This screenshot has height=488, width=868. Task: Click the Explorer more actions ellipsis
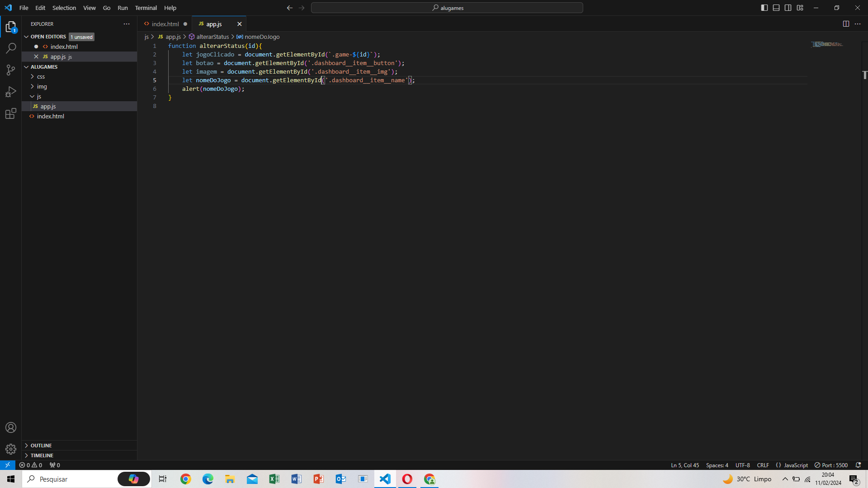[127, 24]
